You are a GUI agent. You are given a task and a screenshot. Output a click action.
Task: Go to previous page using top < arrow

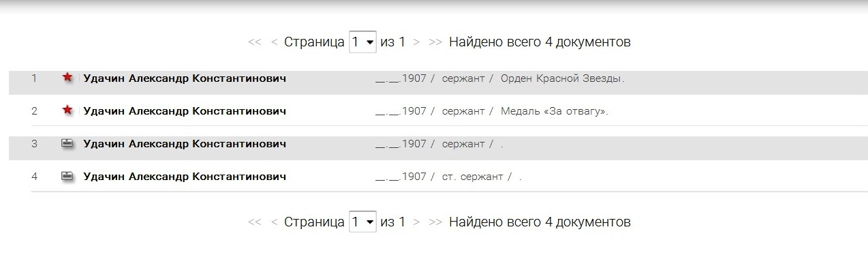(x=274, y=42)
